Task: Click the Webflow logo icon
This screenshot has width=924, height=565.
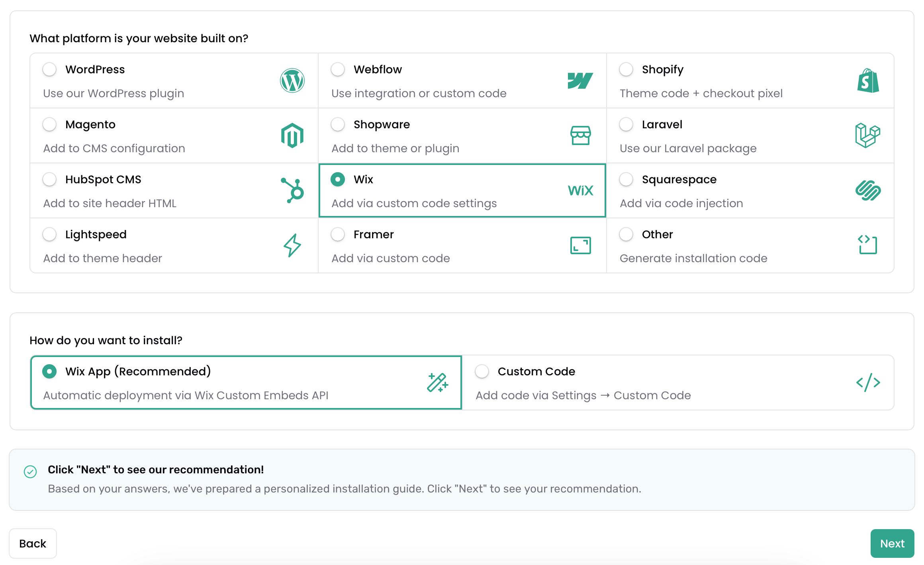Action: 580,80
